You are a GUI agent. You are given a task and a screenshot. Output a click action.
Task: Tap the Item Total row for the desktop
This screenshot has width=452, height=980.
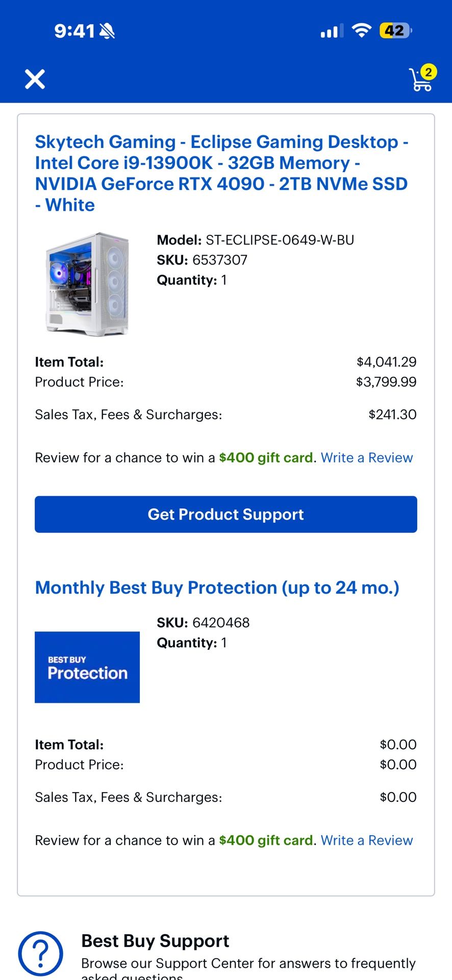[x=225, y=362]
